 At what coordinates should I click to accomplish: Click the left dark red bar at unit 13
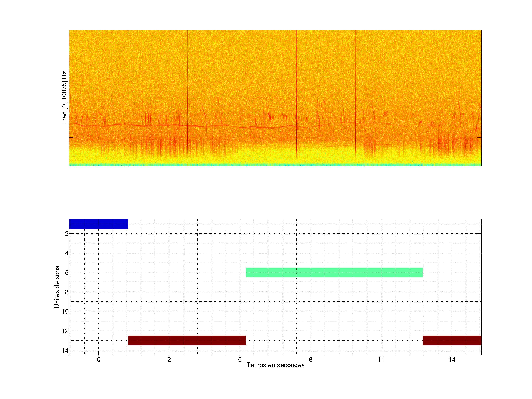coord(187,341)
